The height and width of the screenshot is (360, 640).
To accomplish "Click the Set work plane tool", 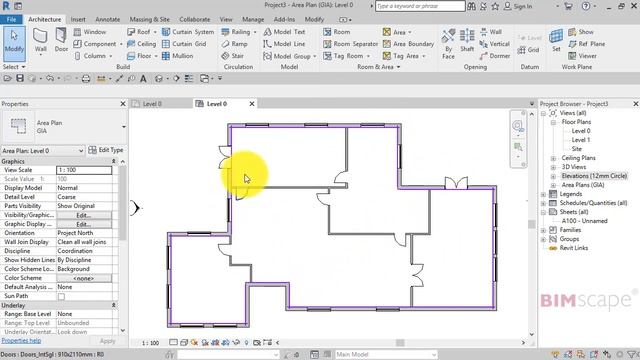I will (556, 40).
